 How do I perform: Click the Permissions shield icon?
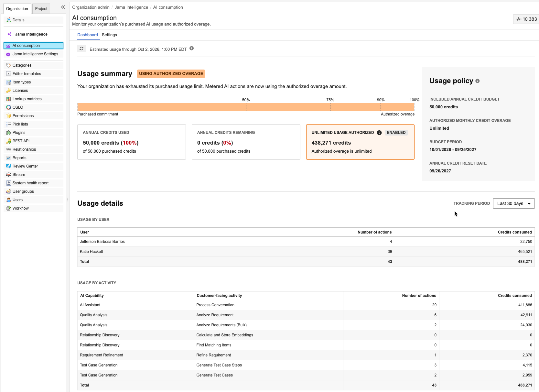(x=9, y=116)
